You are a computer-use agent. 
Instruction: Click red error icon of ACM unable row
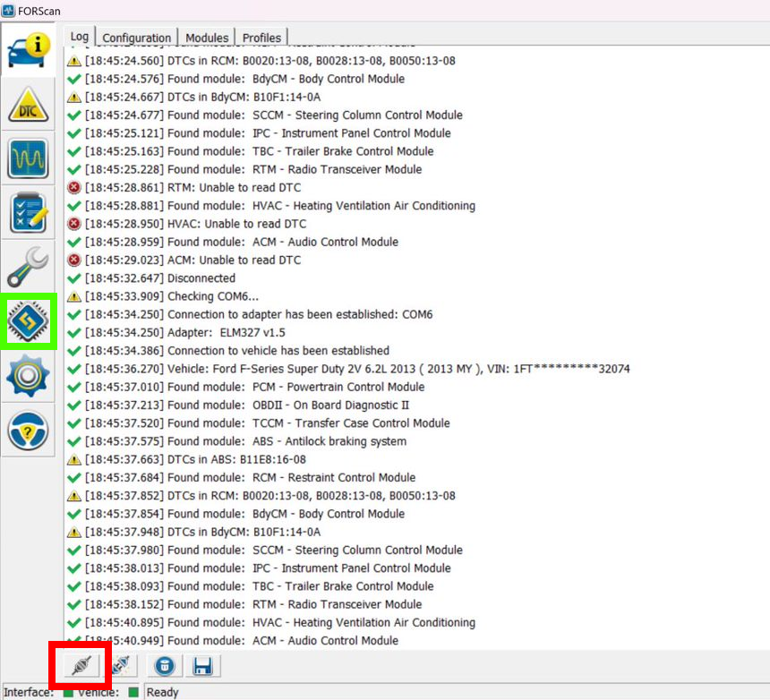click(x=73, y=260)
